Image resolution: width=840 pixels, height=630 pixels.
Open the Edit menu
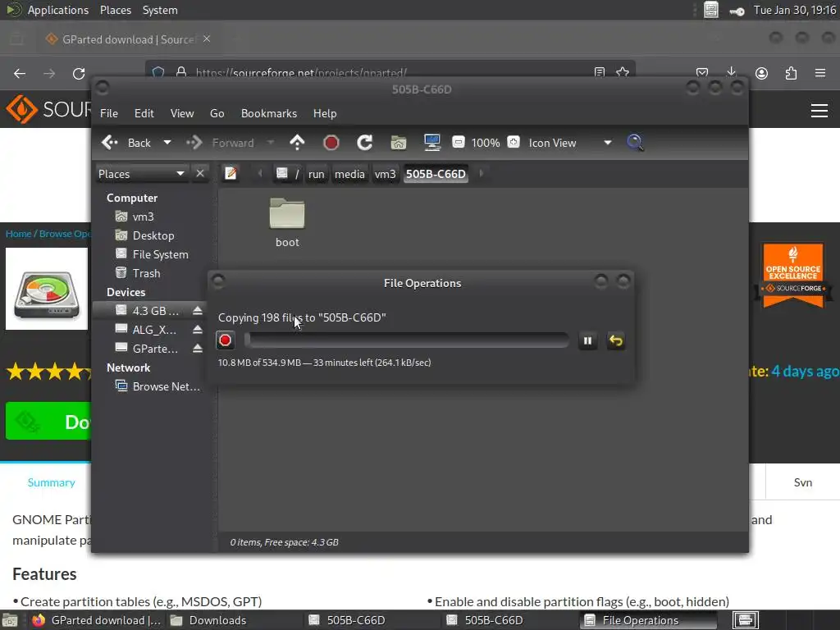(x=144, y=113)
